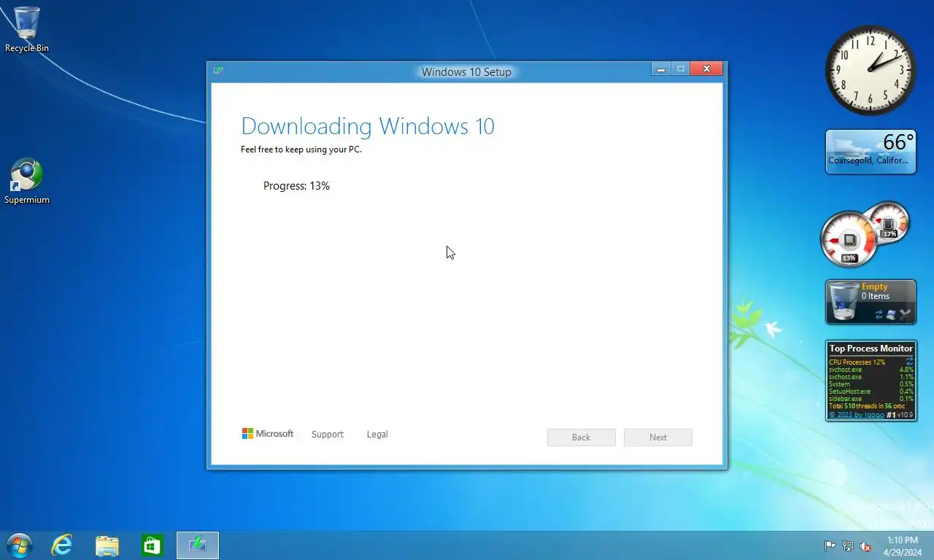Launch Internet Explorer from the taskbar
Viewport: 934px width, 560px height.
[x=62, y=545]
